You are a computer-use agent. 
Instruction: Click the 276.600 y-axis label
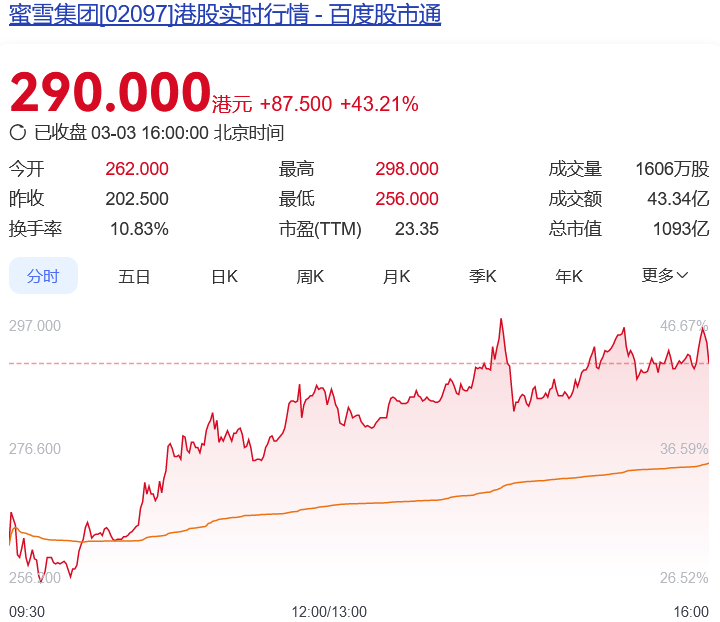35,448
